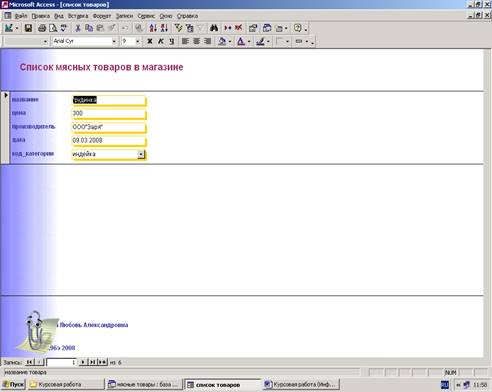Open the Файл menu
The image size is (492, 392).
click(21, 16)
